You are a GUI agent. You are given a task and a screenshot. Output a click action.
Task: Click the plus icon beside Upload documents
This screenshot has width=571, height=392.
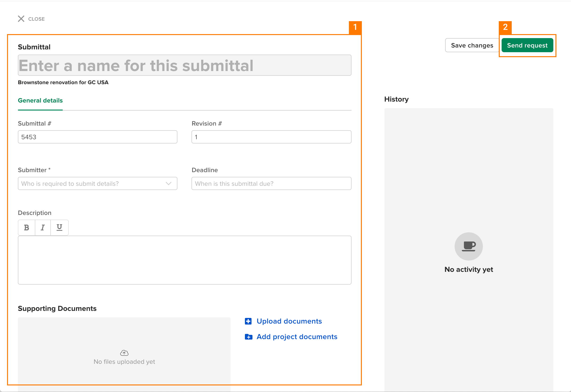[248, 321]
